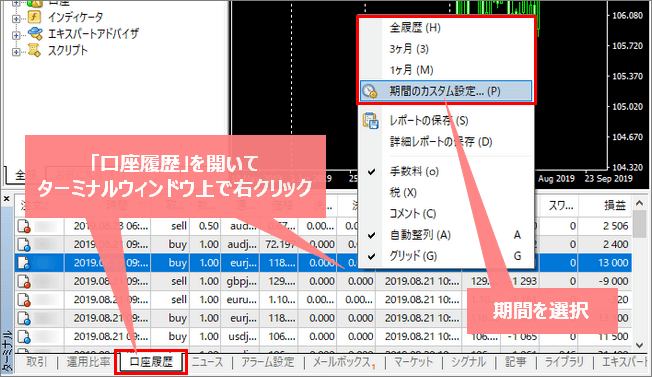Click order icon in the euru... sell row
Screen dimensions: 652x377
point(24,300)
